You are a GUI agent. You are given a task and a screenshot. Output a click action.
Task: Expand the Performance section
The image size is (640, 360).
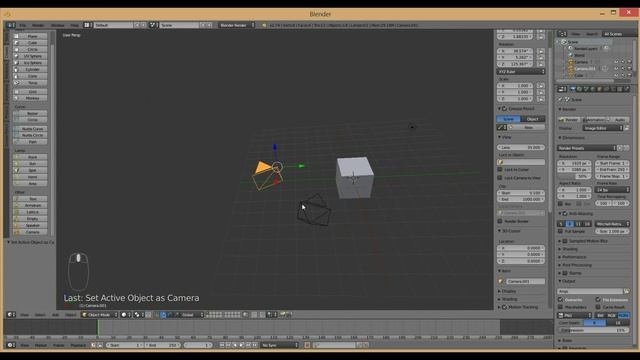[574, 257]
